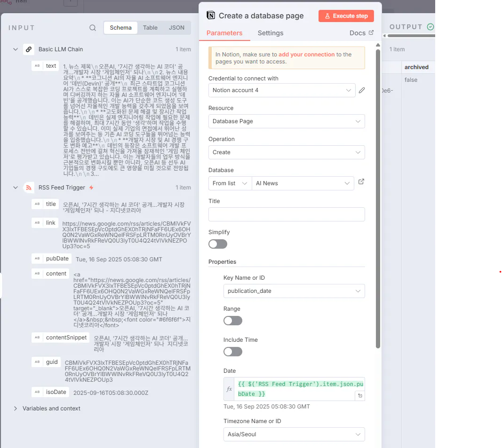Click the isoDate value 2025-09-16T05:08:30.000Z
This screenshot has height=448, width=502.
[x=111, y=393]
